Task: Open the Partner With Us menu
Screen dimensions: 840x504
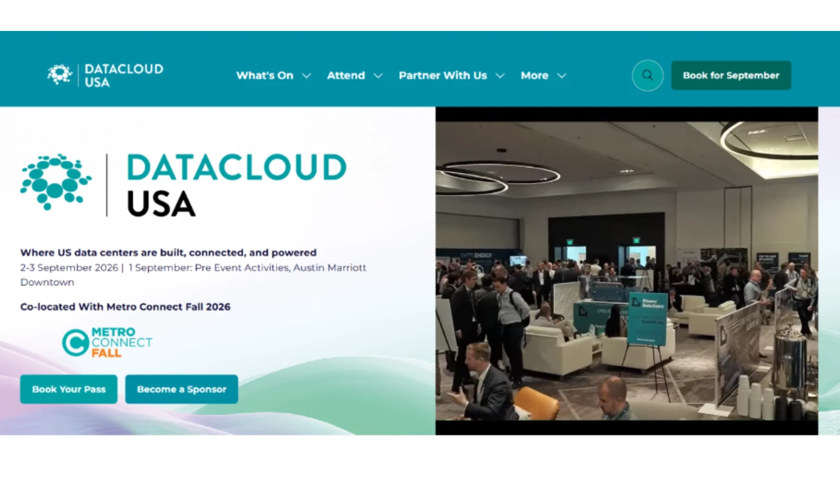Action: (x=443, y=76)
